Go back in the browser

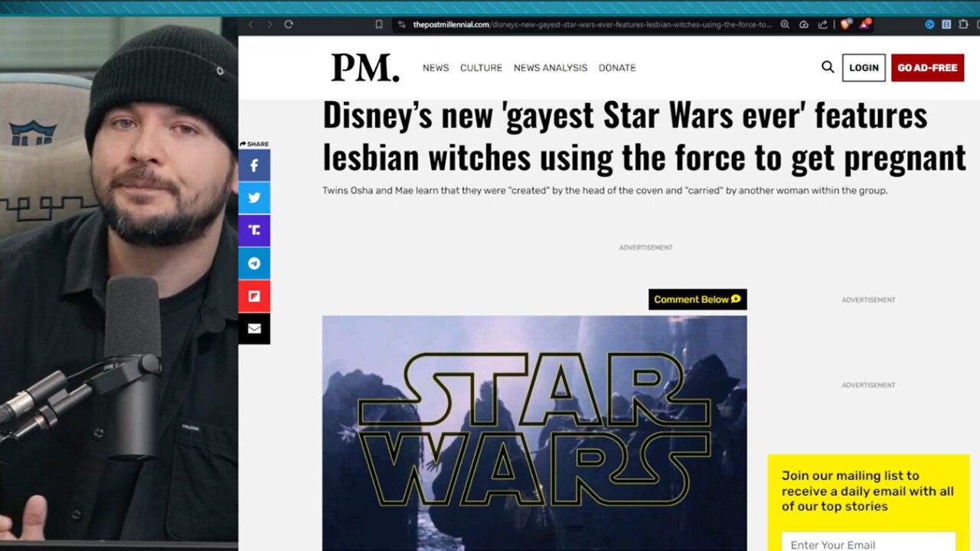pos(250,24)
